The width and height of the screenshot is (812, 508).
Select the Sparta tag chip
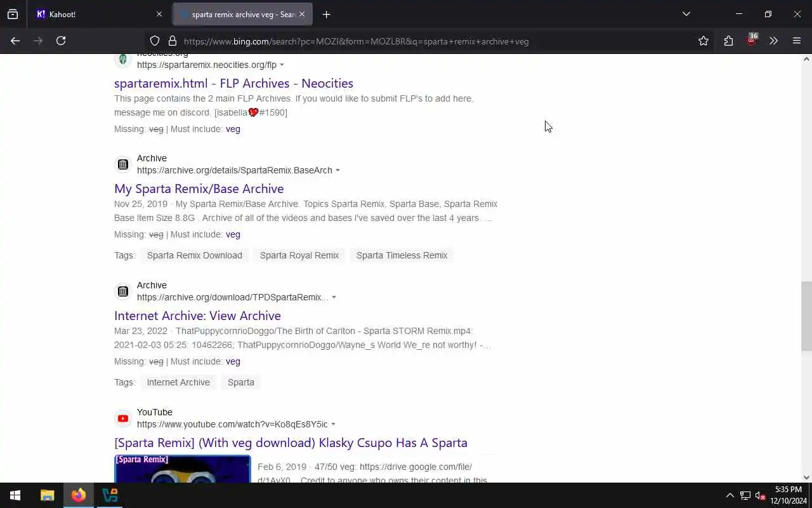[x=241, y=382]
